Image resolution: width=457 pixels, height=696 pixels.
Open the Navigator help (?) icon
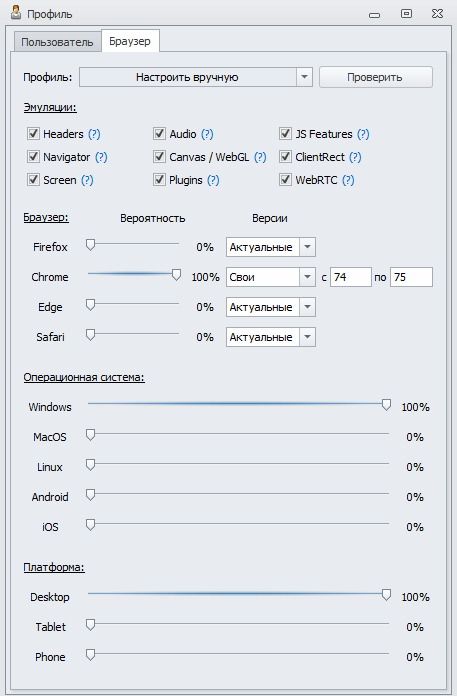click(x=101, y=157)
